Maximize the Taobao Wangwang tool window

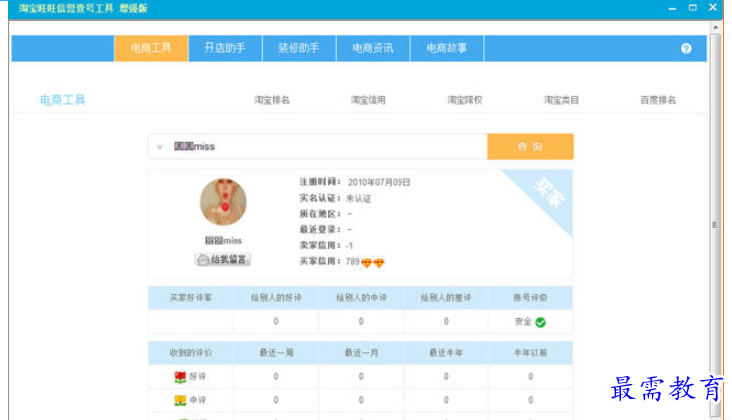pos(693,7)
